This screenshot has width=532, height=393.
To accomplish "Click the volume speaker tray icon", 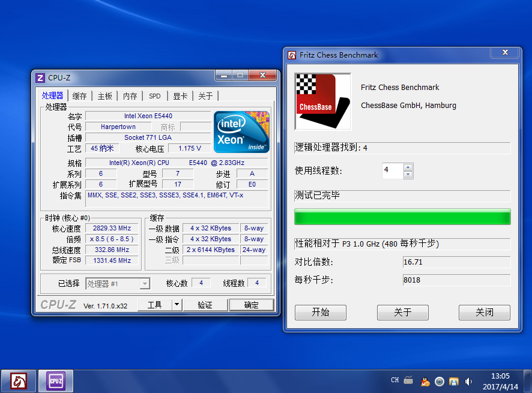I will coord(468,382).
